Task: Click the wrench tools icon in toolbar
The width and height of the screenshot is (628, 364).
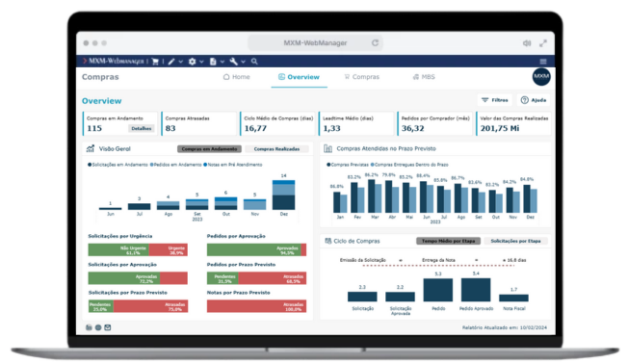Action: pyautogui.click(x=234, y=62)
